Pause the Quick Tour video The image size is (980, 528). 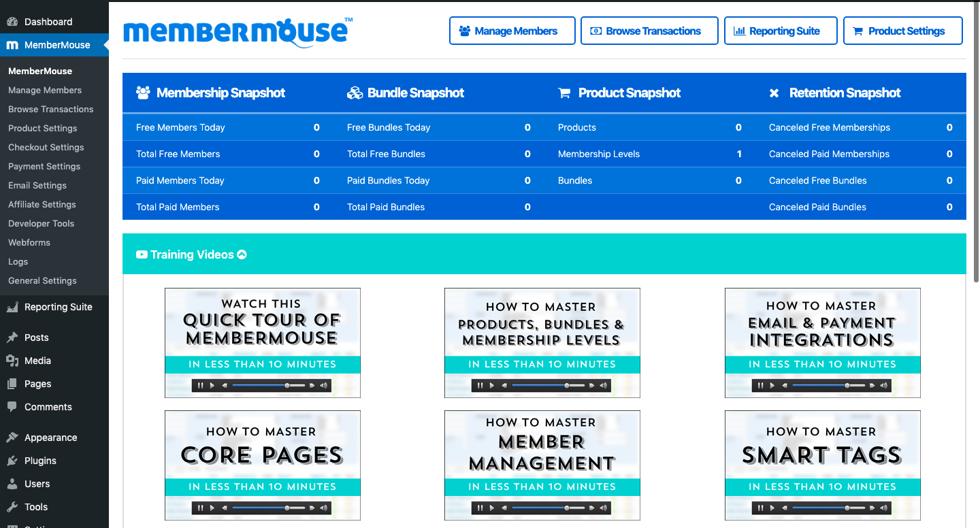coord(201,385)
